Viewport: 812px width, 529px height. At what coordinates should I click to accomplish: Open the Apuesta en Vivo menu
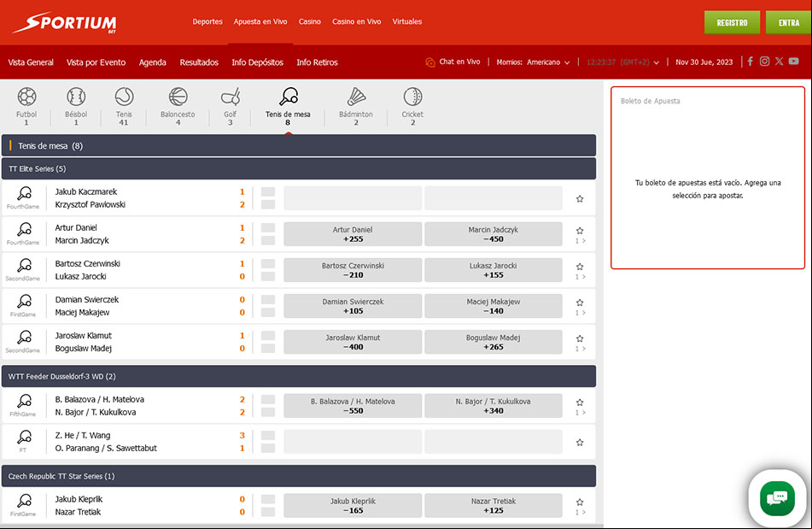(x=260, y=21)
